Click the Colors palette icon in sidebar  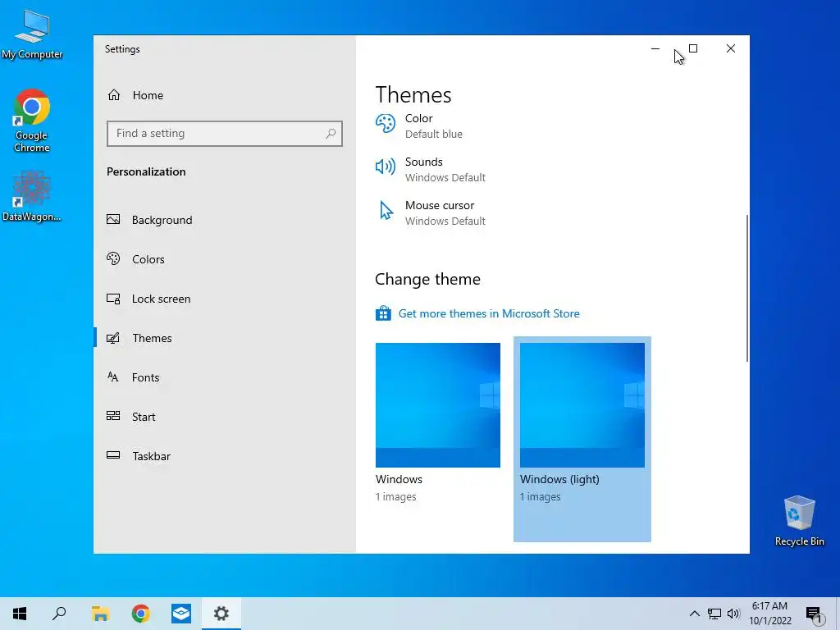tap(113, 258)
